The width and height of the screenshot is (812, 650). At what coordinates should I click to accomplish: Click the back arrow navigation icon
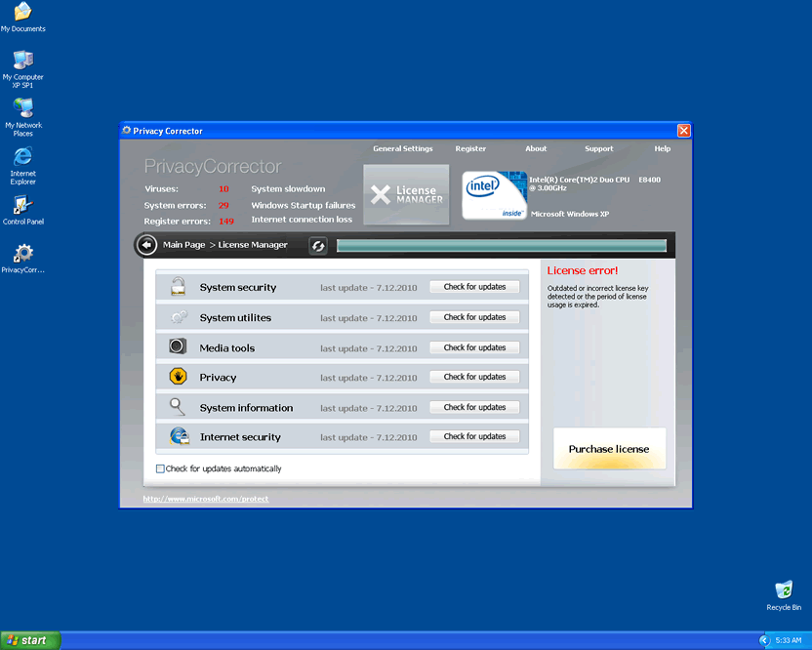146,245
